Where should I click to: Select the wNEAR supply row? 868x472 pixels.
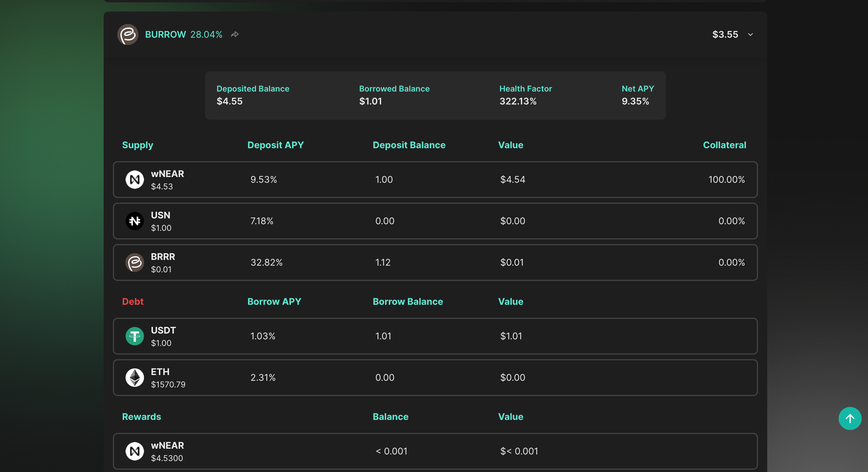(x=435, y=179)
